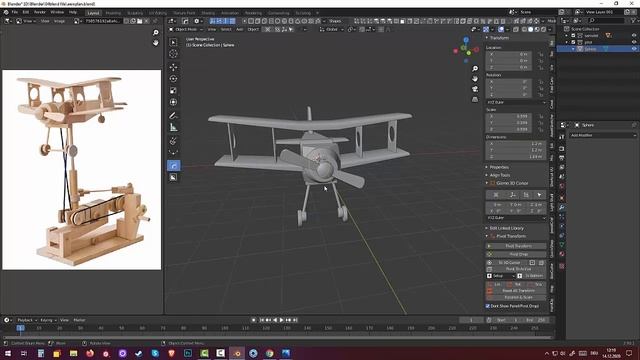Switch to the Layout workspace tab
The width and height of the screenshot is (640, 360).
point(93,13)
